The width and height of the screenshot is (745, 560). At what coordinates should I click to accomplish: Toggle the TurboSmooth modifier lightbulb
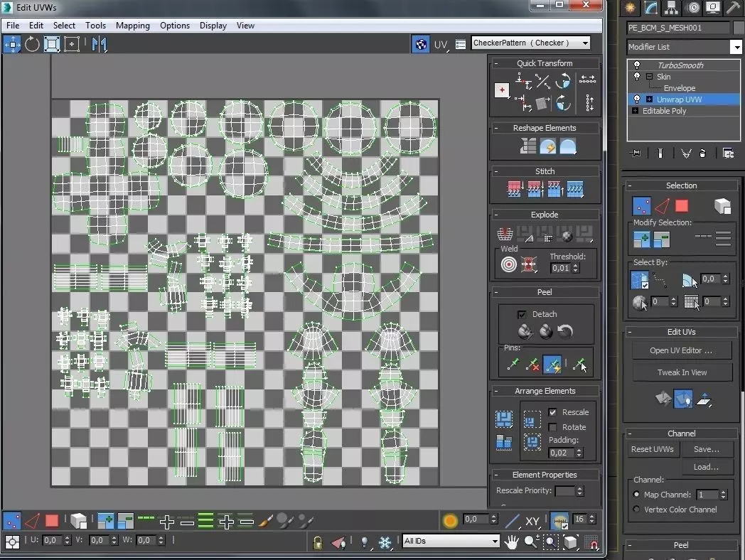coord(637,65)
